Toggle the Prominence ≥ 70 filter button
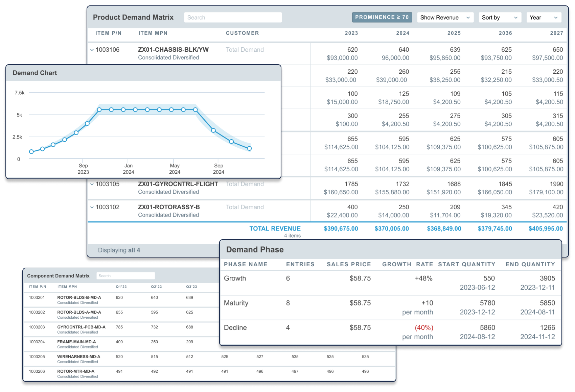Screen dimensions: 575x392 [x=382, y=17]
